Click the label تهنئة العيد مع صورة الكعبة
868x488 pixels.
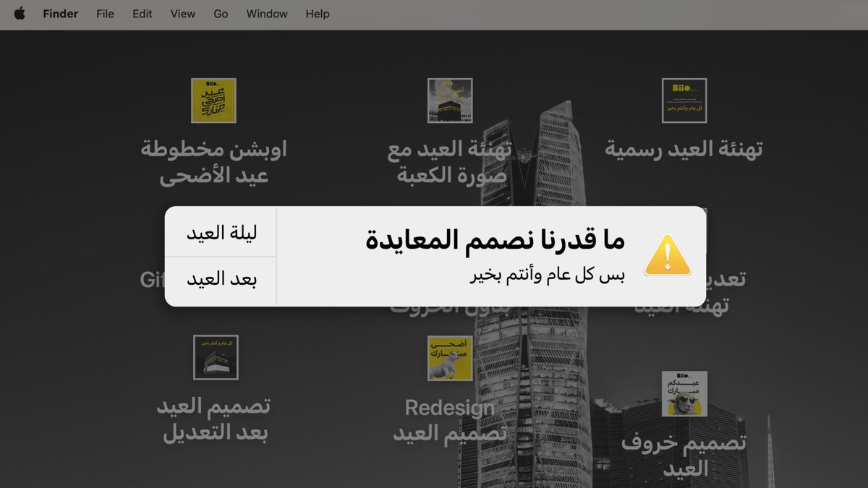point(450,163)
